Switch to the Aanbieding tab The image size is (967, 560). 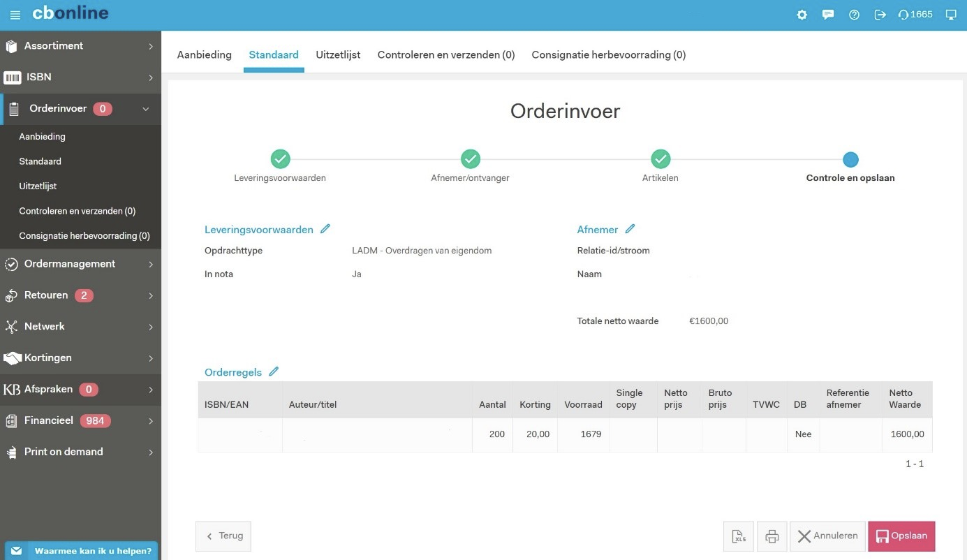[x=204, y=54]
